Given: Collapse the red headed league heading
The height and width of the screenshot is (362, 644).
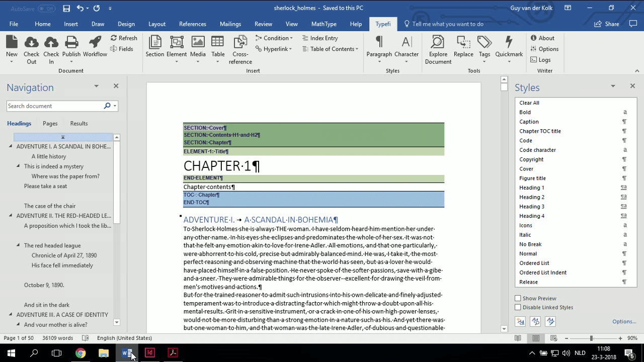Looking at the screenshot, I should click(18, 245).
